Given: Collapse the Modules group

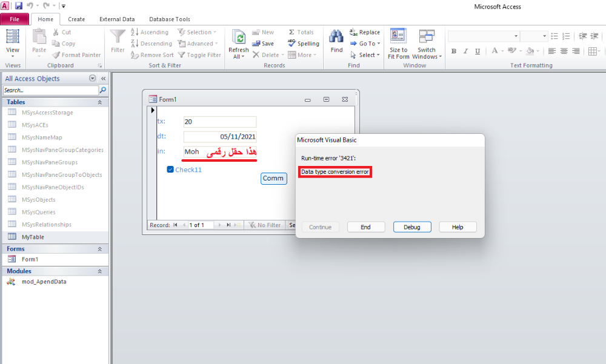Looking at the screenshot, I should [x=100, y=271].
